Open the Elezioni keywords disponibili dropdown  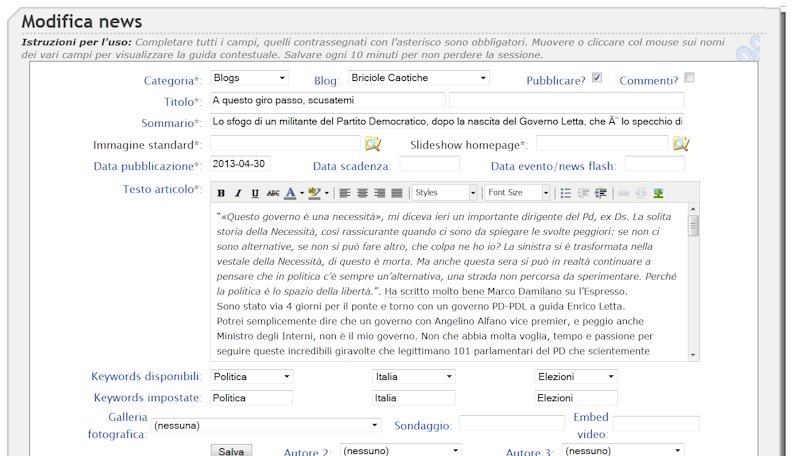576,376
